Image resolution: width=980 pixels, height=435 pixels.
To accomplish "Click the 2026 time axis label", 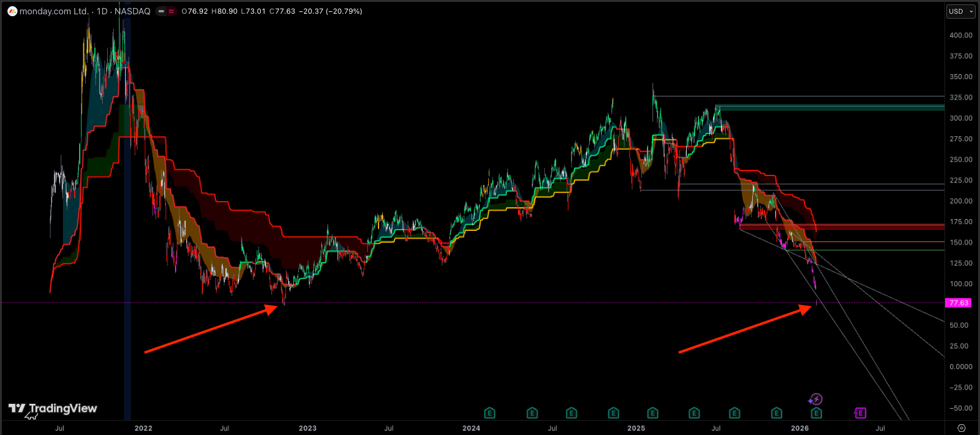I will [800, 428].
